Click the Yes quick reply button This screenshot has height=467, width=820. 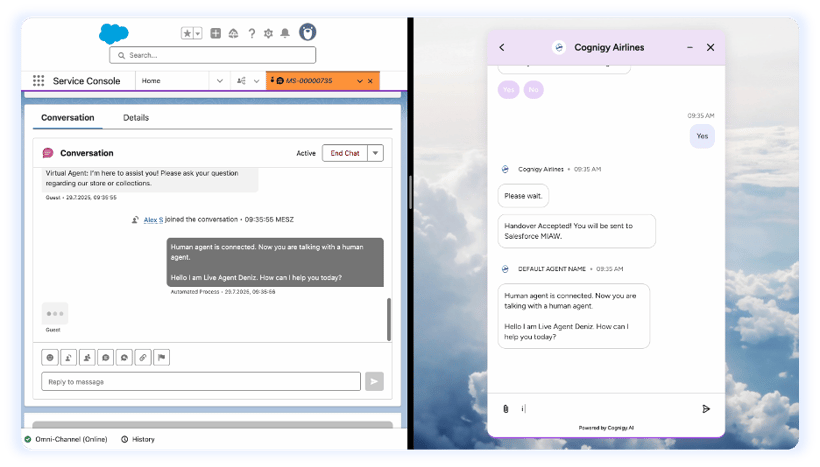click(x=508, y=90)
